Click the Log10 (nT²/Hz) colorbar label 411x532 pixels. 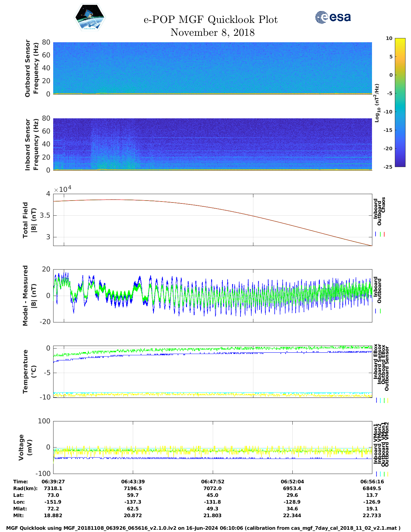point(377,103)
